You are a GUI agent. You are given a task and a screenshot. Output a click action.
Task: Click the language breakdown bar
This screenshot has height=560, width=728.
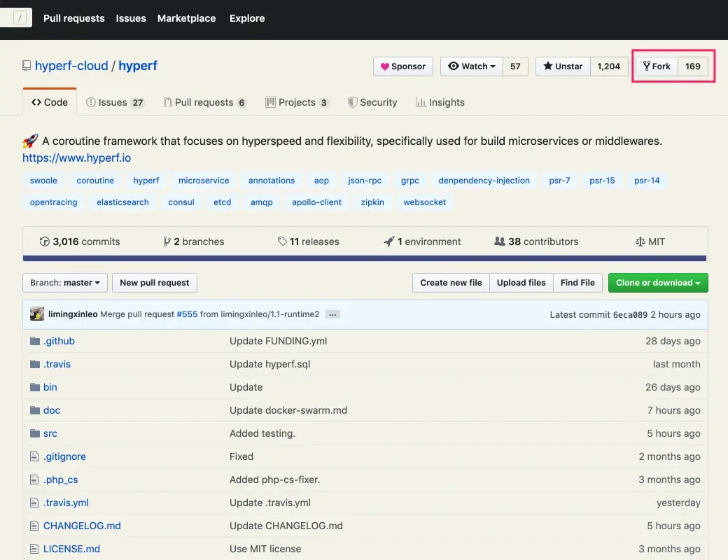point(365,258)
